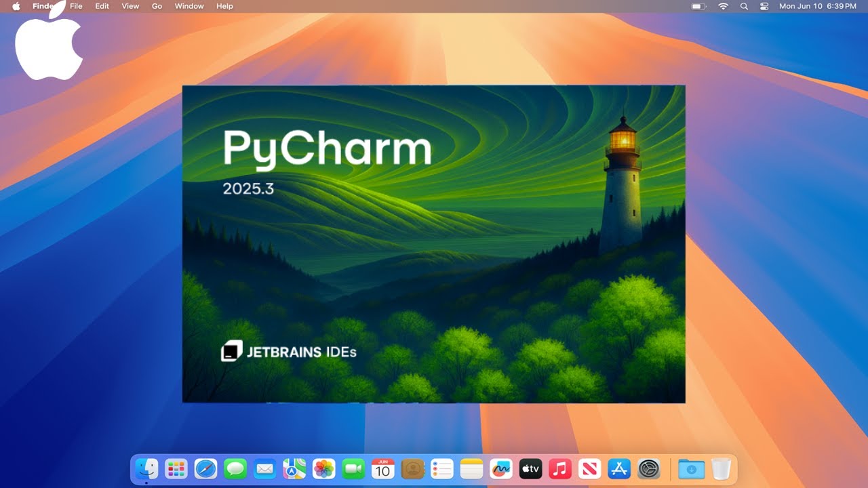Open the News app in the Dock
Screen dimensions: 868x488
[590, 468]
